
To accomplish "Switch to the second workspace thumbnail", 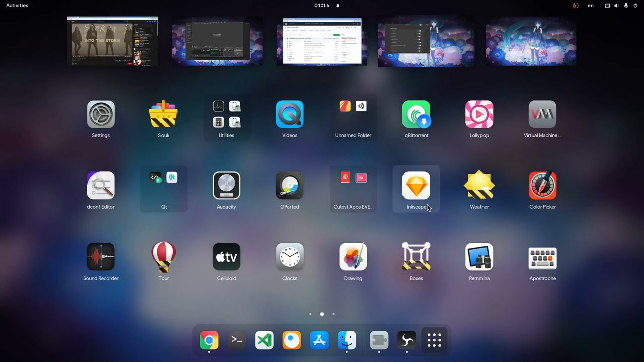I will pos(217,41).
